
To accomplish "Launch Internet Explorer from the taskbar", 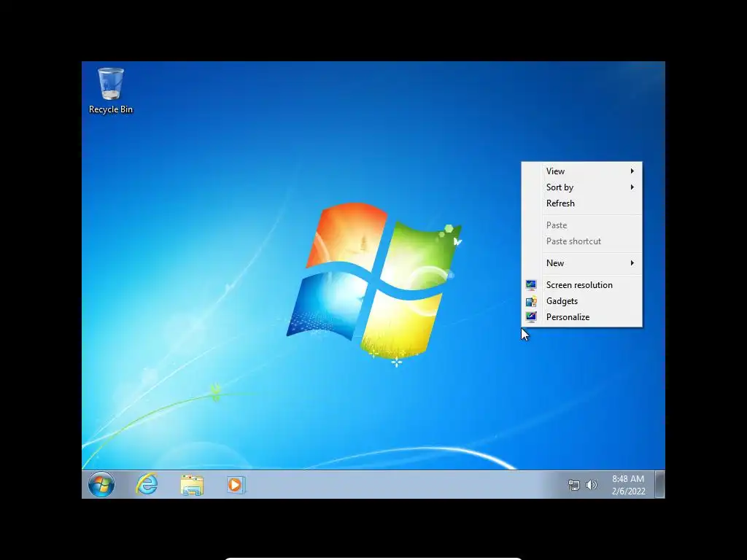I will (x=147, y=484).
